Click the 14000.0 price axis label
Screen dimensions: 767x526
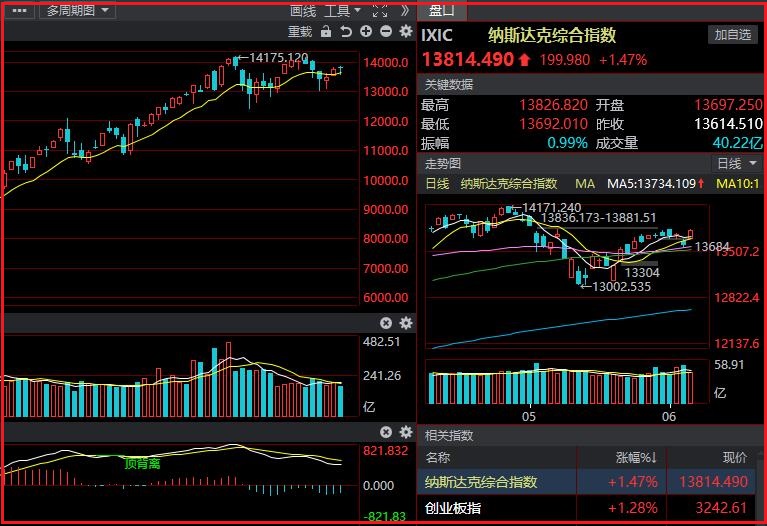(385, 63)
